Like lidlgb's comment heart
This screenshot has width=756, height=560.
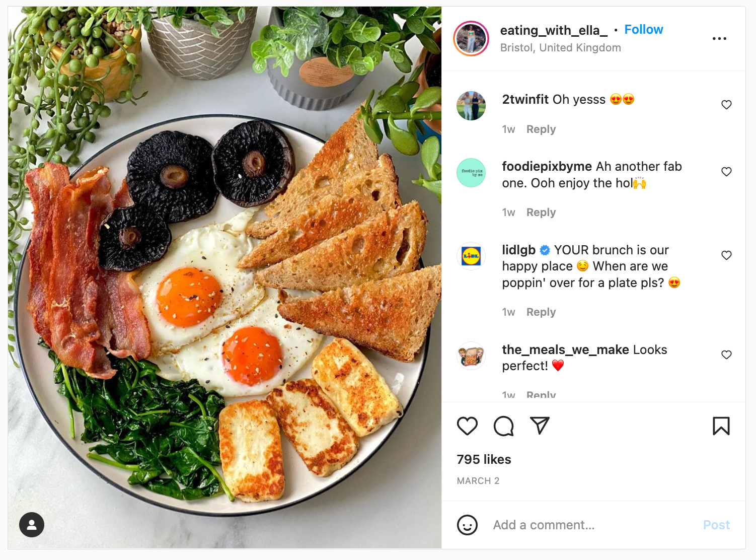point(726,255)
